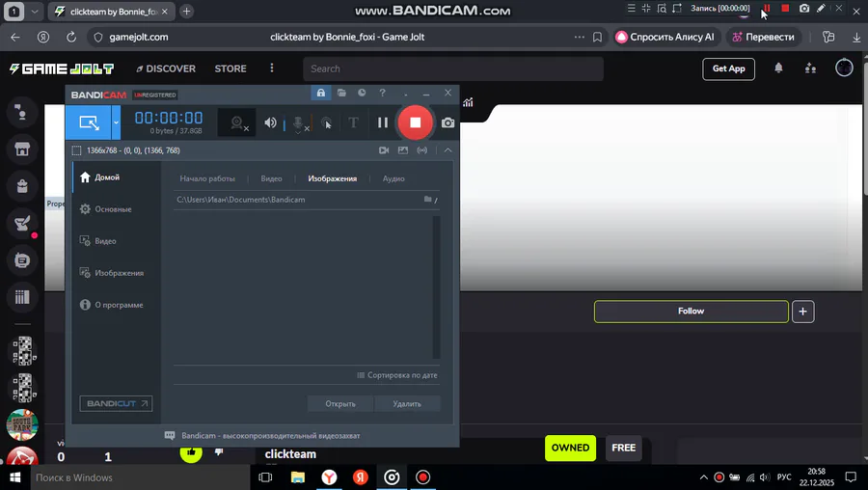The height and width of the screenshot is (490, 868).
Task: Open browser downloads arrow icon
Action: [856, 37]
